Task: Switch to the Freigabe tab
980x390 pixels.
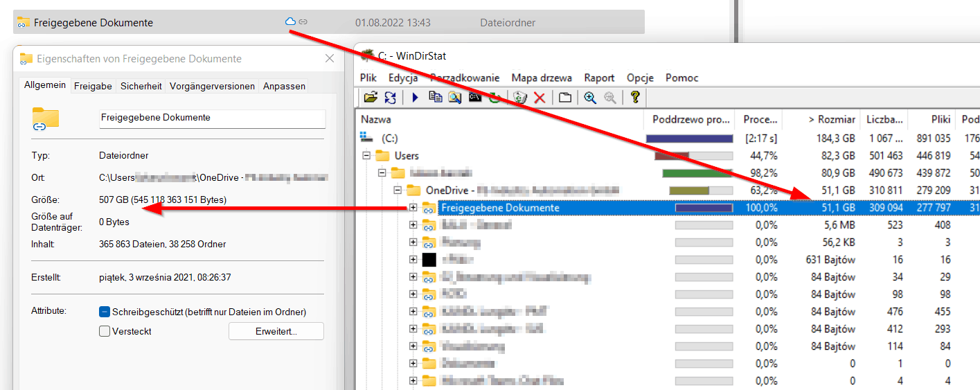Action: tap(93, 86)
